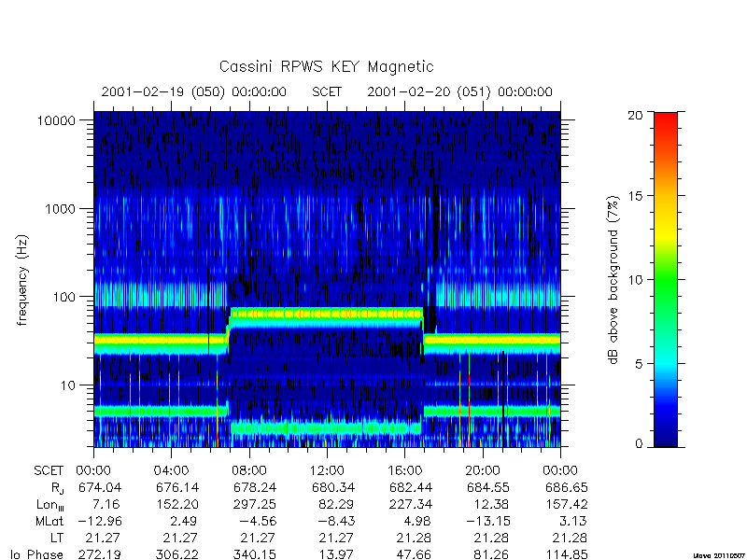Viewport: 747px width, 560px height.
Task: Click the MLat value -13.15
Action: pyautogui.click(x=487, y=521)
